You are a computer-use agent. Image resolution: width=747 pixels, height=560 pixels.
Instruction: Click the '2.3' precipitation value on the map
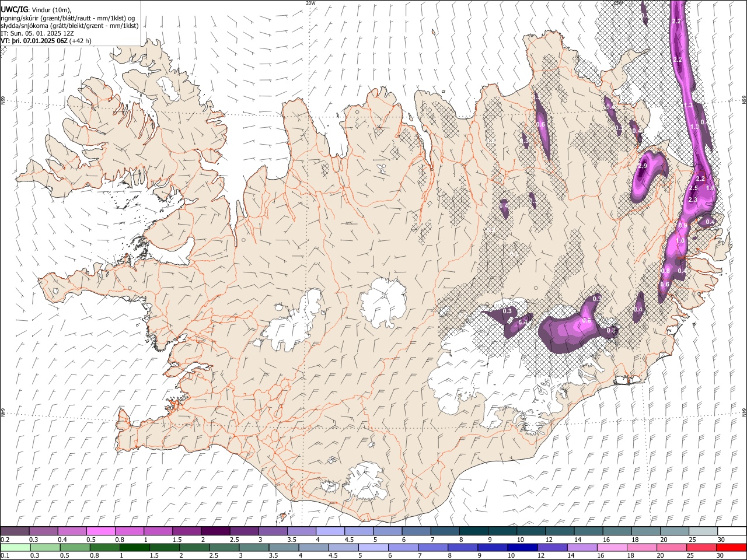pos(693,200)
